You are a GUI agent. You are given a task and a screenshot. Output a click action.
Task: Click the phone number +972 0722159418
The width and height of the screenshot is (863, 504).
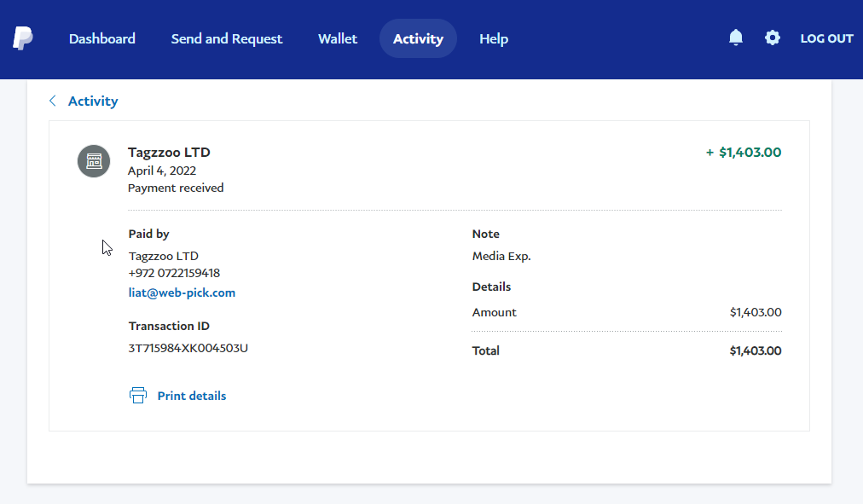tap(174, 273)
